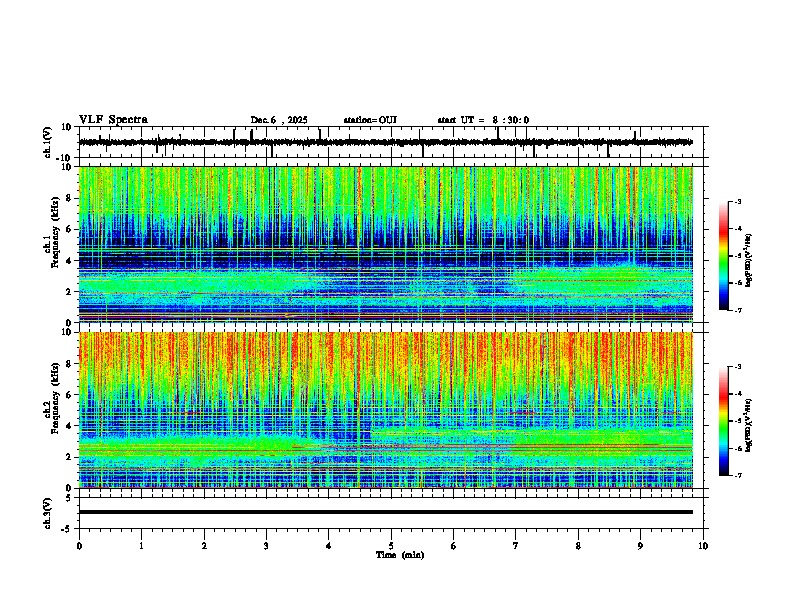Click the time axis tick label "0"
Image resolution: width=792 pixels, height=612 pixels.
point(79,546)
